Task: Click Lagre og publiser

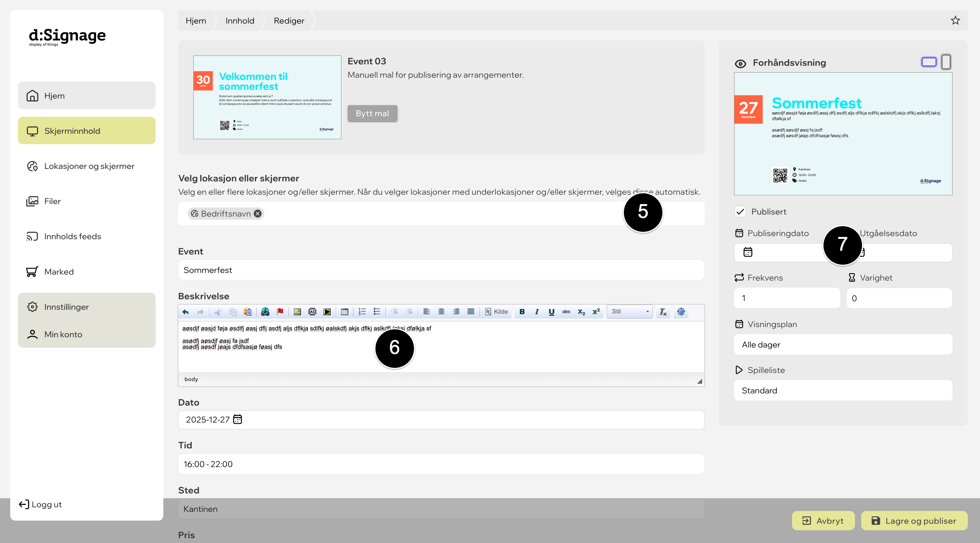Action: 914,521
